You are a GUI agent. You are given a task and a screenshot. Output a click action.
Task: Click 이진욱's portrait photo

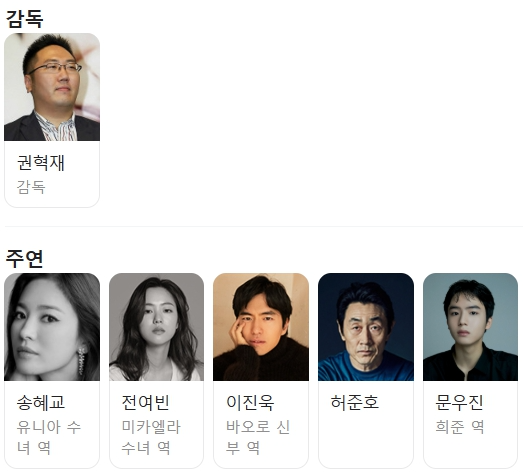[x=261, y=327]
